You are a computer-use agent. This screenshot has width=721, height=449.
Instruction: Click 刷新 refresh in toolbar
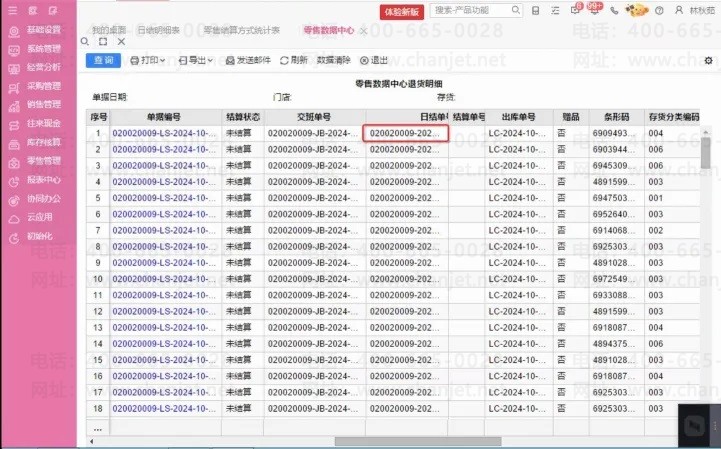tap(293, 61)
